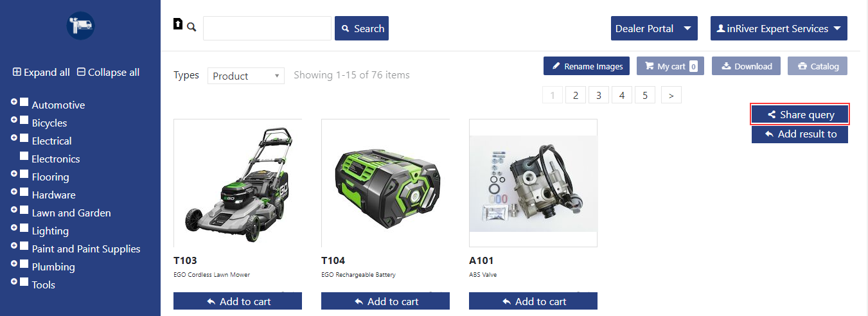This screenshot has width=868, height=316.
Task: Click the Search button
Action: coord(362,28)
